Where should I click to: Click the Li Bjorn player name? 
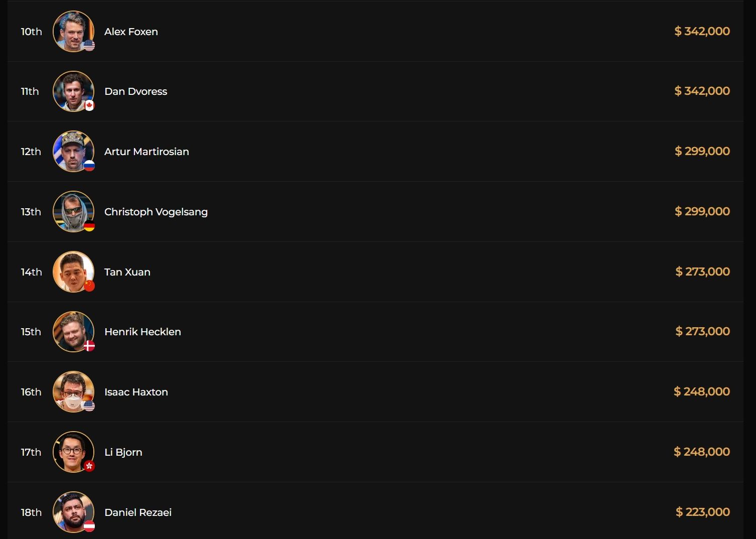pos(123,452)
